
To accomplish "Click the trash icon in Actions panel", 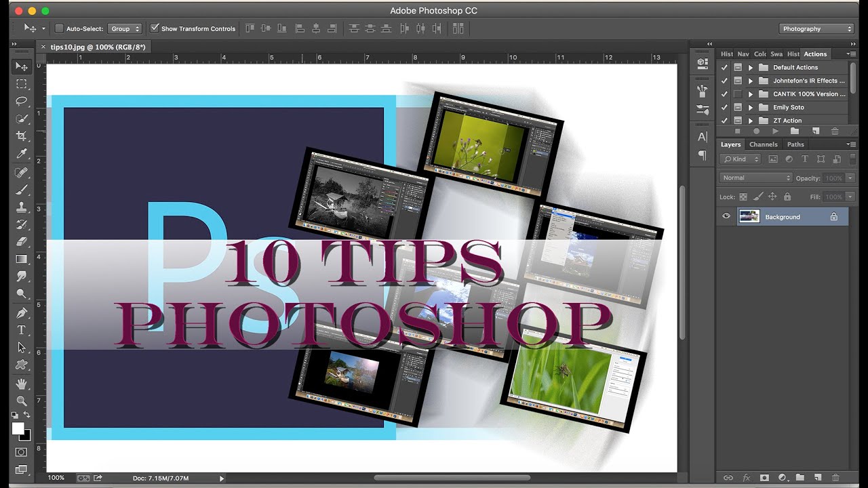I will 835,131.
